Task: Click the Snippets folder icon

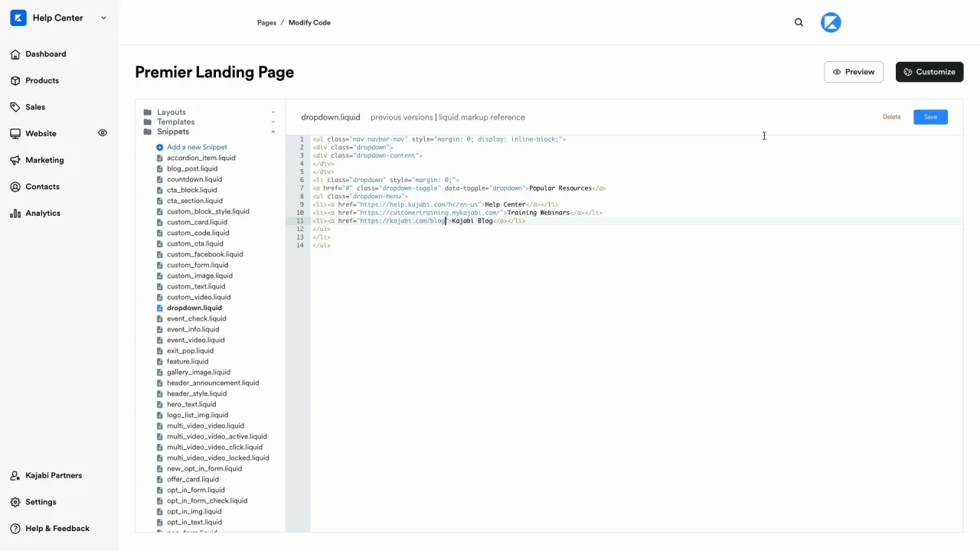Action: click(x=147, y=132)
